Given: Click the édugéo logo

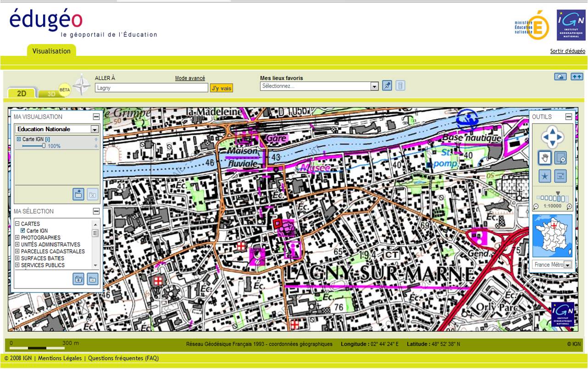Looking at the screenshot, I should 46,21.
